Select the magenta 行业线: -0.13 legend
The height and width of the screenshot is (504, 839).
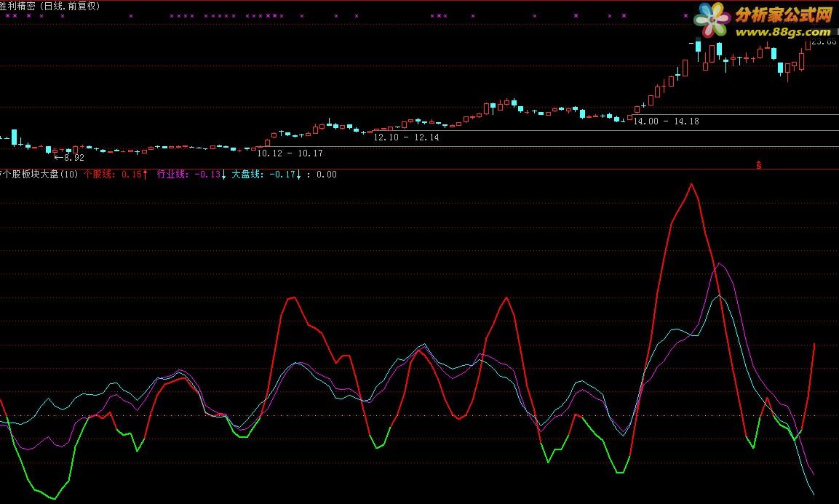189,175
